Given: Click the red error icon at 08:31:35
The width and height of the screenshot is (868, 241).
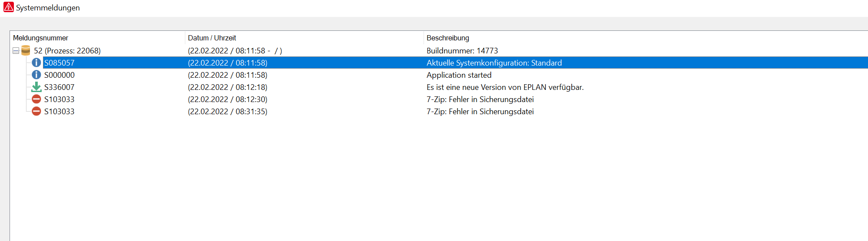Looking at the screenshot, I should [x=36, y=112].
